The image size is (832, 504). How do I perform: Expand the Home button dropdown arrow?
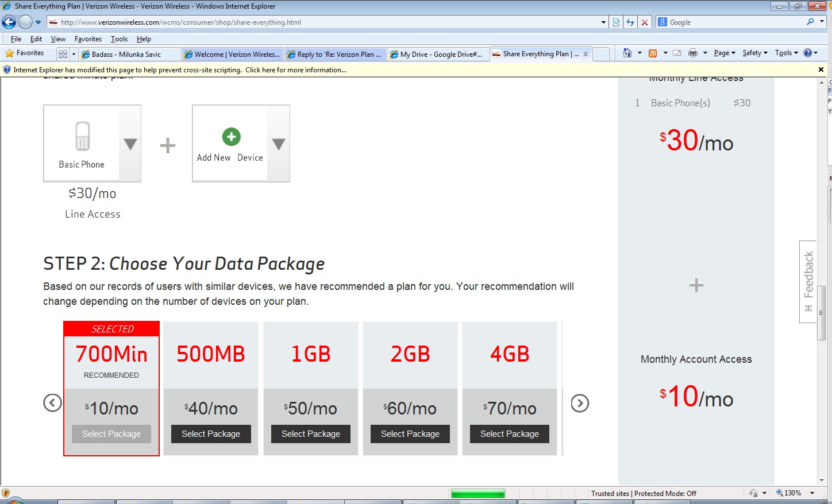(640, 53)
